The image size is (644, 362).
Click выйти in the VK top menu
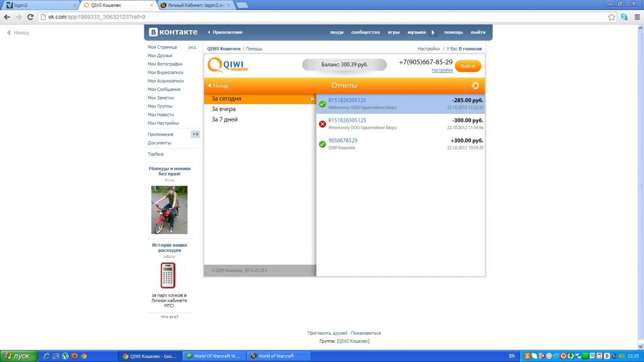pos(478,32)
